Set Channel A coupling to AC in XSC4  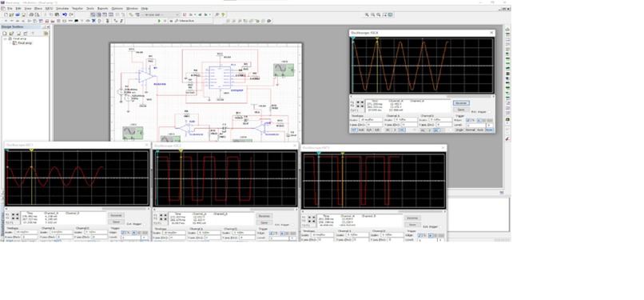coord(388,130)
